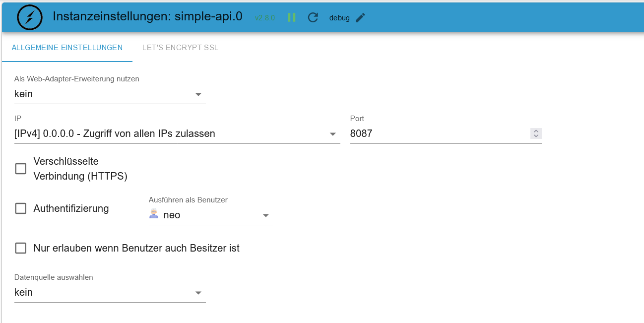Viewport: 644px width, 323px height.
Task: Click the neo user avatar icon
Action: click(x=154, y=214)
